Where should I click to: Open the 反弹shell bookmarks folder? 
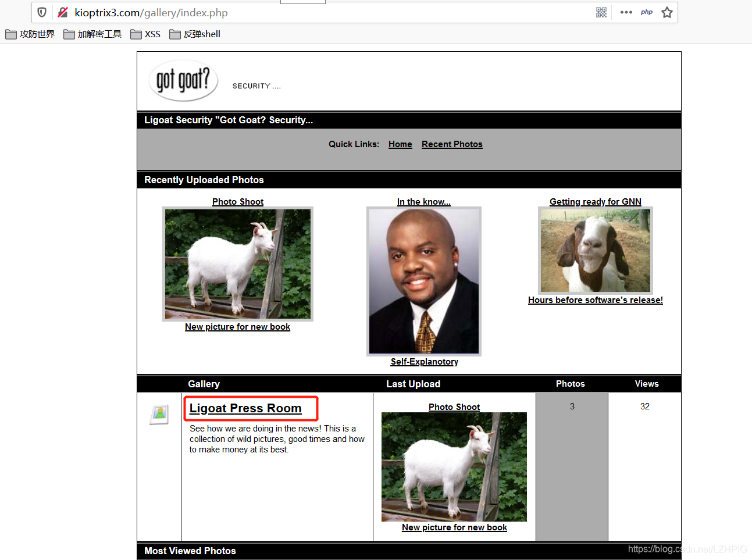195,34
